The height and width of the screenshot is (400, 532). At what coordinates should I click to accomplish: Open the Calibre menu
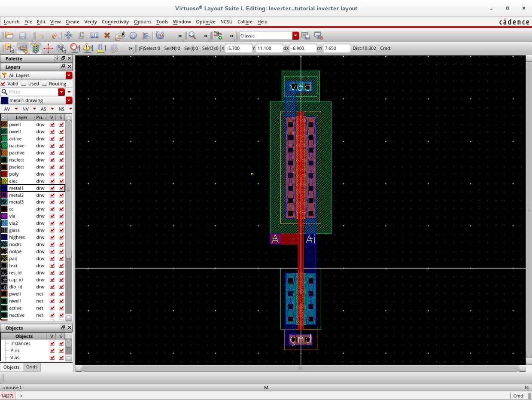(x=245, y=21)
